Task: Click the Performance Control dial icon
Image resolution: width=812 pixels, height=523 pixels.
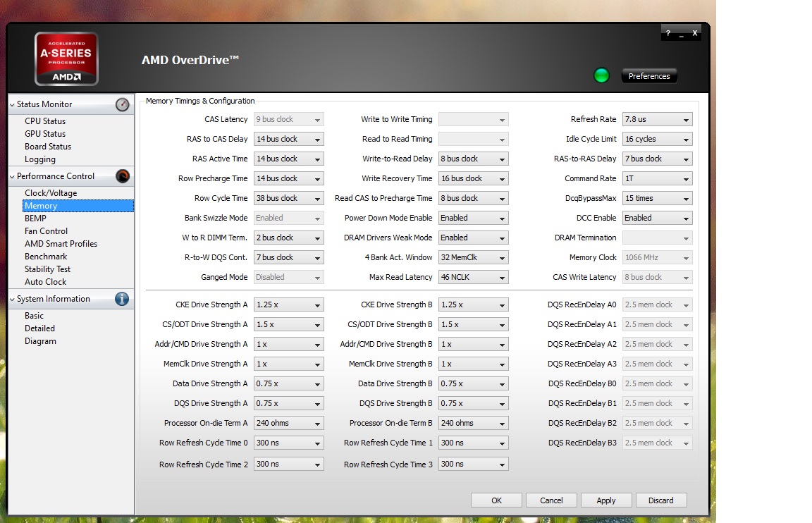Action: click(x=122, y=176)
